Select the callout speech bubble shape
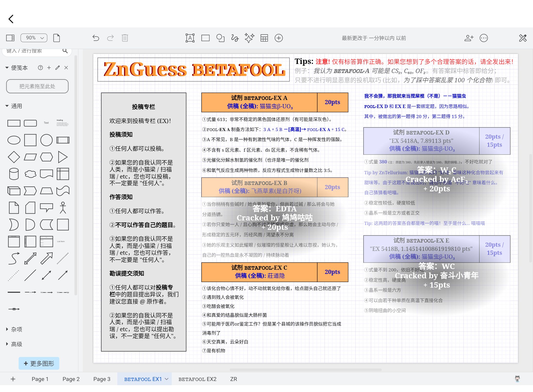 47,207
